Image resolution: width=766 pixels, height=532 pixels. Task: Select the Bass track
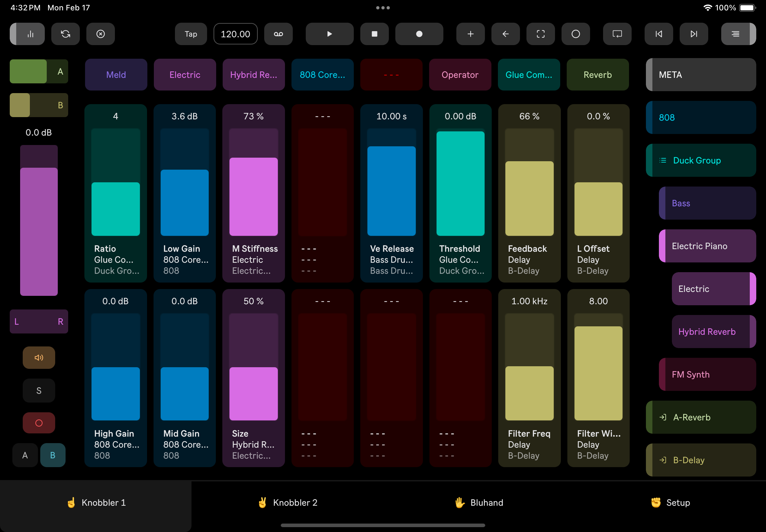pos(707,203)
